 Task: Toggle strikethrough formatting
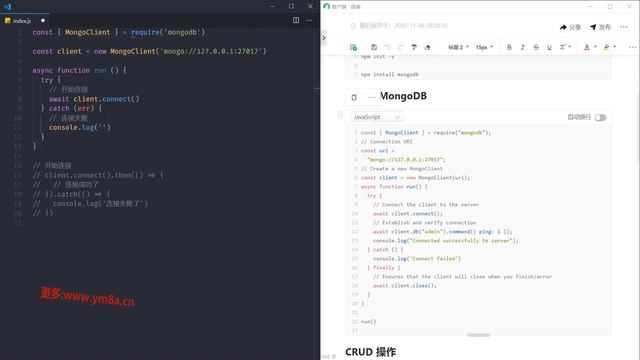(536, 47)
